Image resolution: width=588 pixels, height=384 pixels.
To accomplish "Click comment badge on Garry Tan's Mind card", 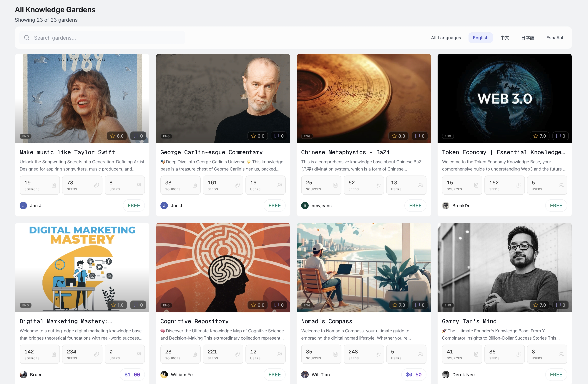I will (560, 305).
